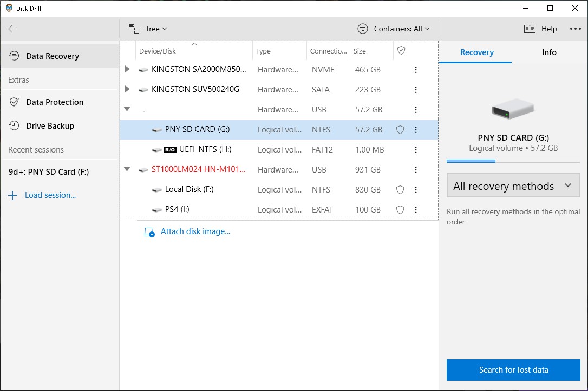Screen dimensions: 588x391
Task: Open options menu for UEFI_NTFS (H:)
Action: 416,150
